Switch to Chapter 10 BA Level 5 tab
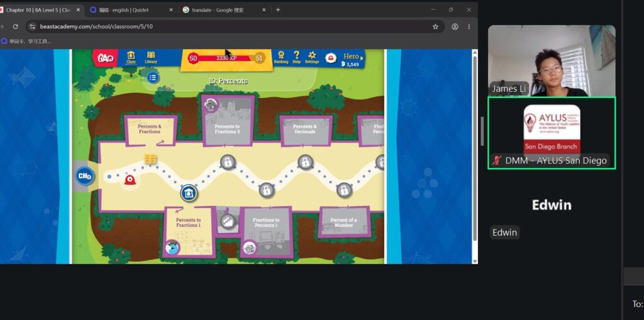 click(x=38, y=10)
